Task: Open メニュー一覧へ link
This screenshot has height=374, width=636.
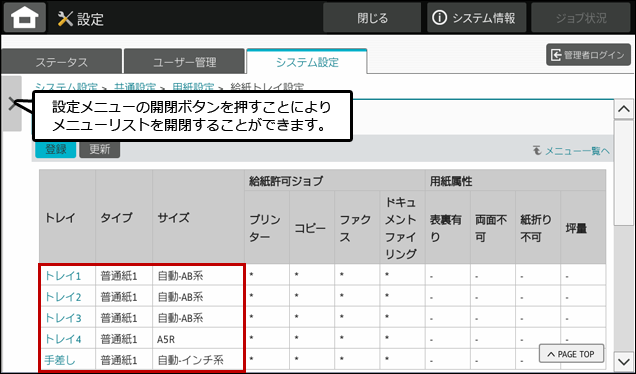Action: [571, 151]
